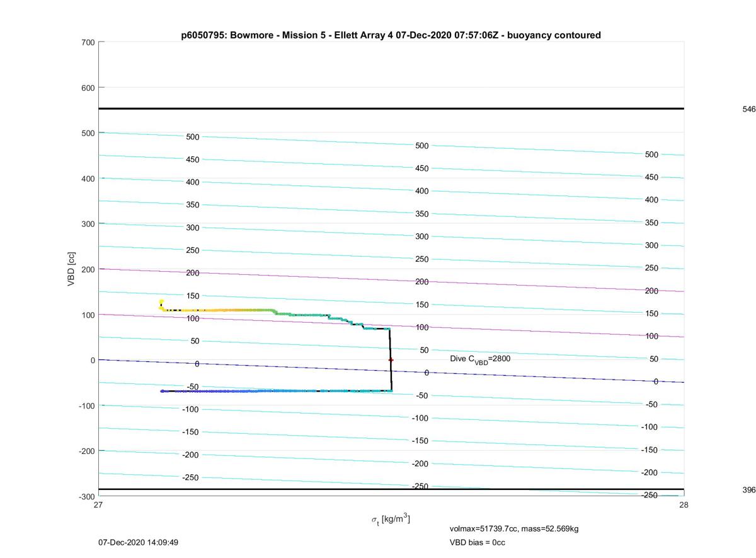Click the 'volmax=51739.7cc, mass=52.569kg' text
This screenshot has width=756, height=558.
coord(514,528)
